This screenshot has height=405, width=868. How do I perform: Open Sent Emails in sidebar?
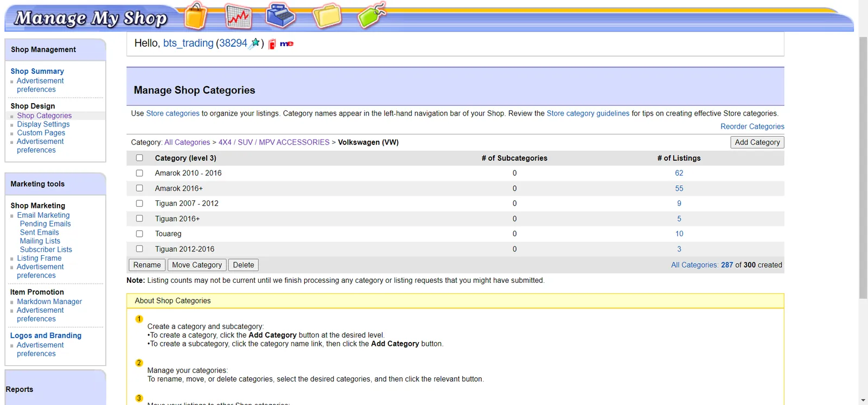39,232
